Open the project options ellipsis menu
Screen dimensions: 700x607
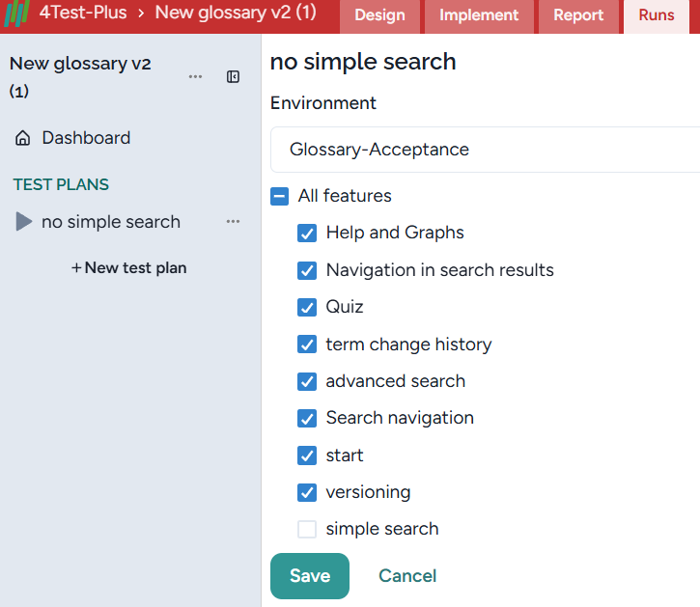[x=196, y=77]
